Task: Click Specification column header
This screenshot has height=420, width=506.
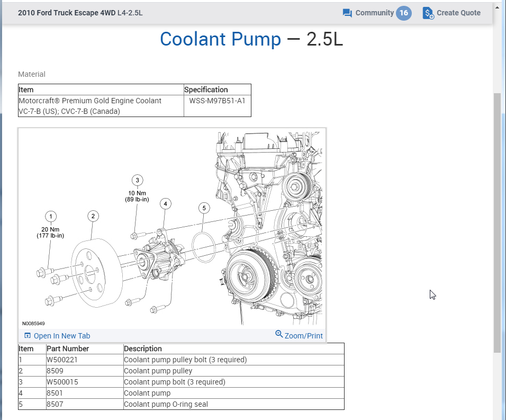Action: pyautogui.click(x=206, y=90)
